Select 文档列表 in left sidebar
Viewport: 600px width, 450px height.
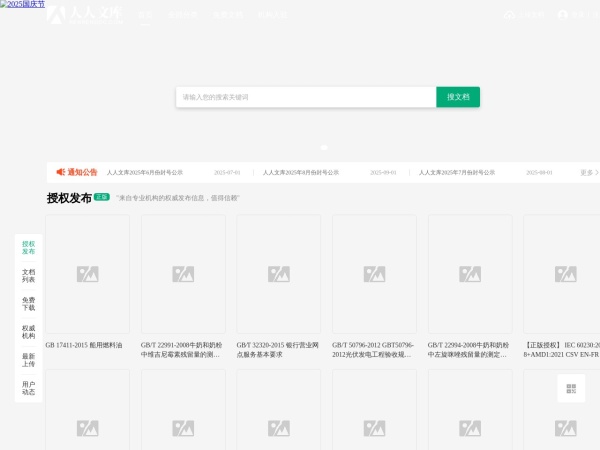coord(28,276)
